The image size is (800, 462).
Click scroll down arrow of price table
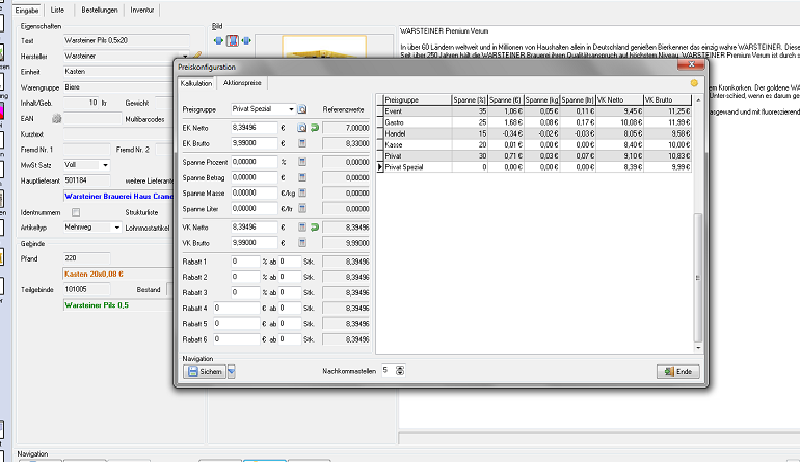tap(698, 348)
